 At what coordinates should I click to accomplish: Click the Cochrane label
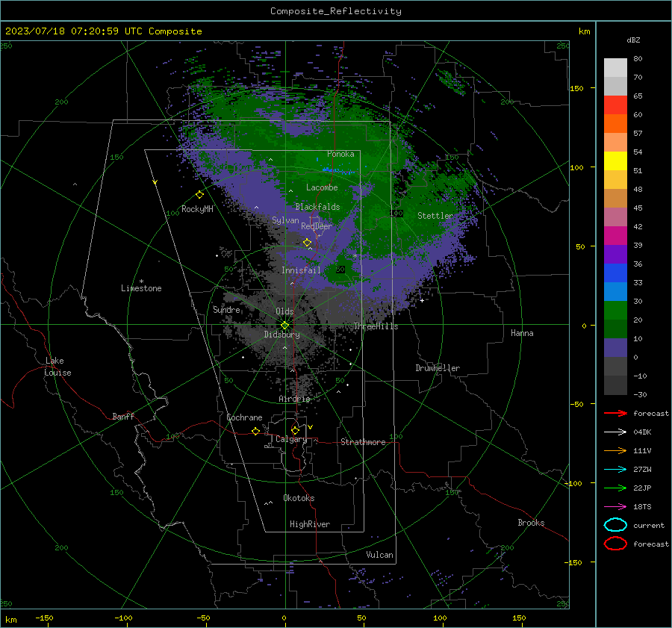coord(244,417)
